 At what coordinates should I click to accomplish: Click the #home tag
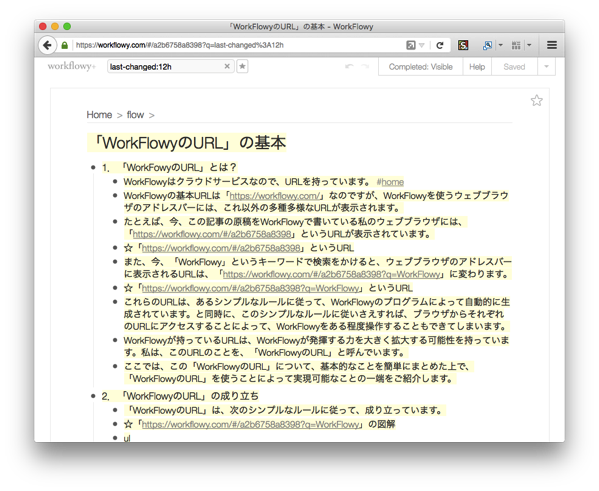pyautogui.click(x=390, y=182)
